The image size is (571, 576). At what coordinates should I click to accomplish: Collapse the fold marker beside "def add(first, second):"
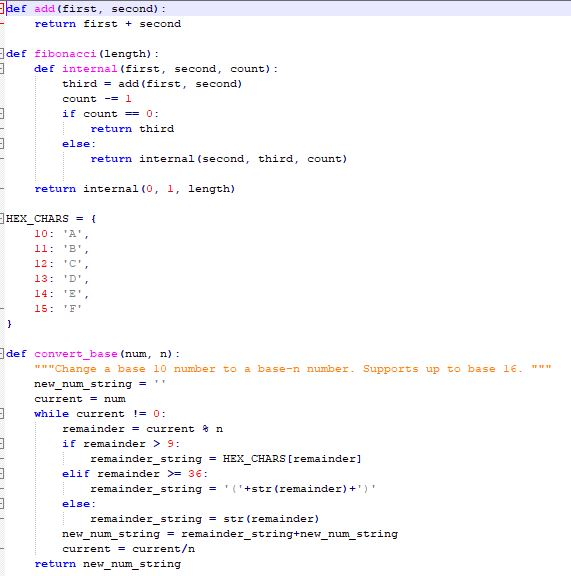(1, 9)
